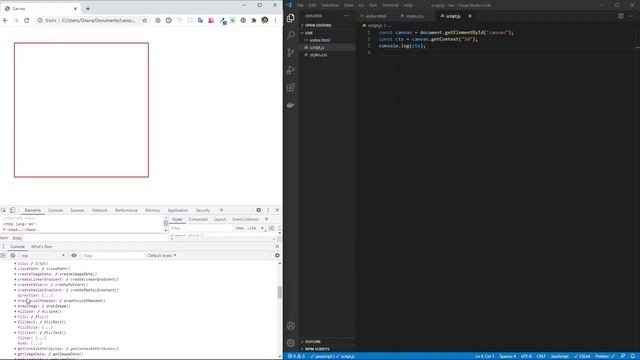Viewport: 640px width, 360px height.
Task: Toggle the DevTools device toolbar
Action: [x=12, y=210]
